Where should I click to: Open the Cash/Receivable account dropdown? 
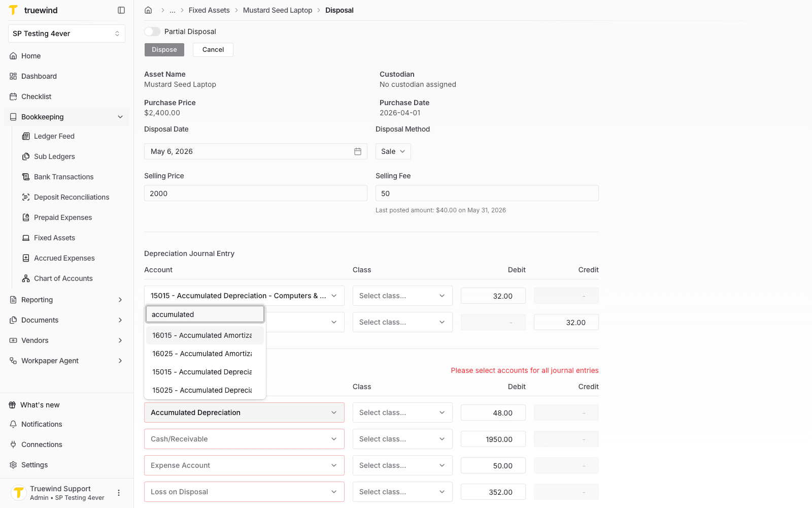pyautogui.click(x=244, y=439)
